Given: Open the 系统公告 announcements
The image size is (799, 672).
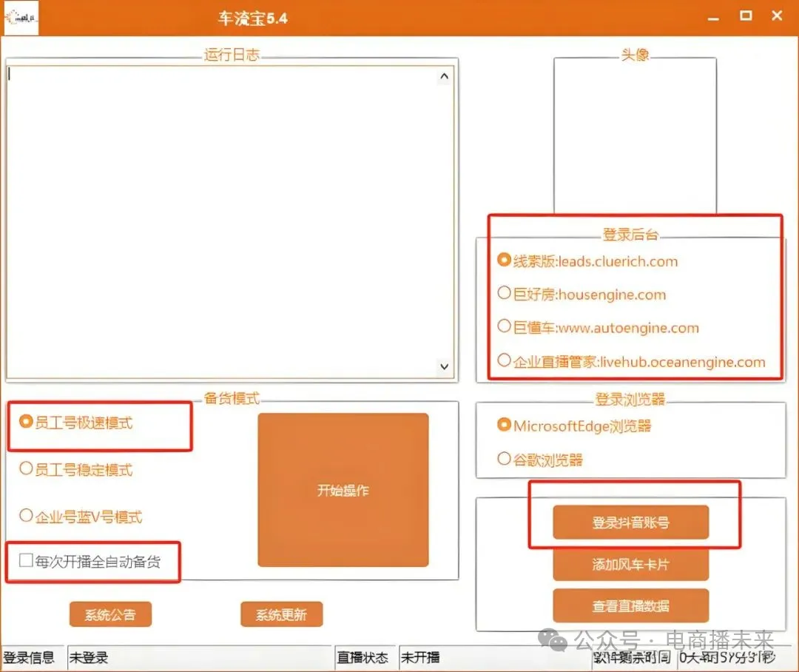Looking at the screenshot, I should [110, 614].
